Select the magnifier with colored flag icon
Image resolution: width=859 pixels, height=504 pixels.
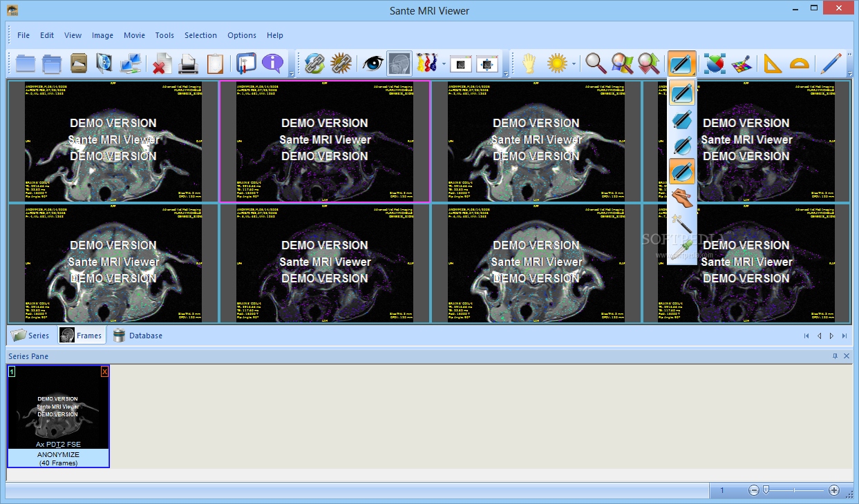pos(622,64)
